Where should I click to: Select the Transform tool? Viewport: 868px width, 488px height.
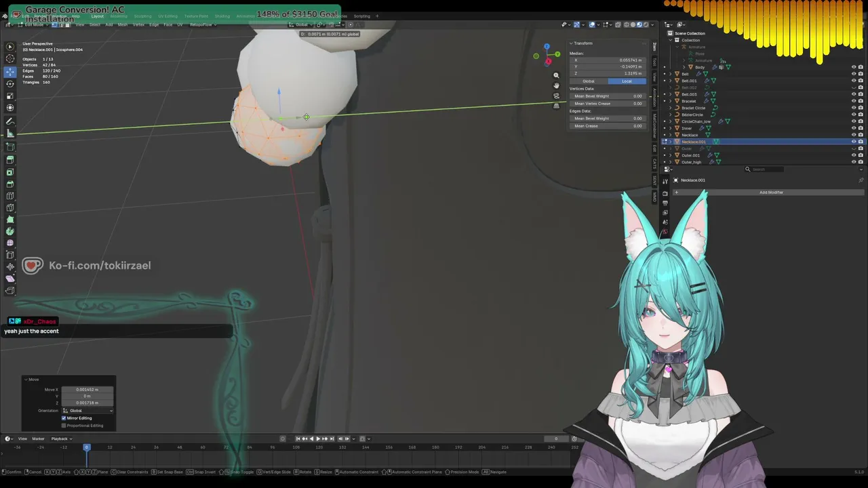coord(10,108)
